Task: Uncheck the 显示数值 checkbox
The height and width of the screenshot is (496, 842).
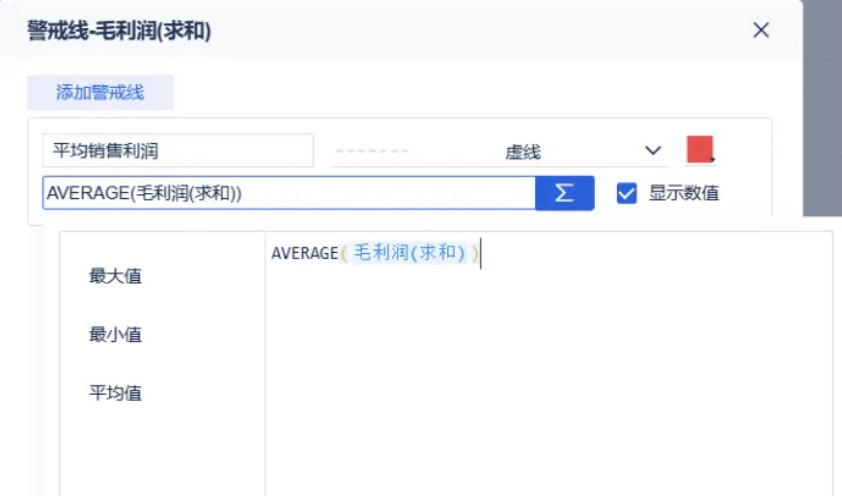Action: [x=627, y=193]
